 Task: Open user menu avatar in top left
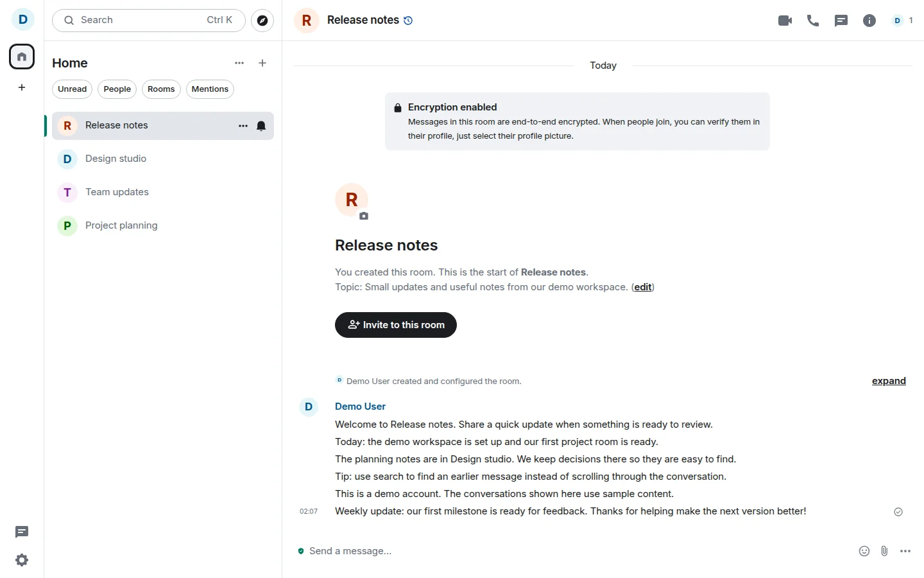pyautogui.click(x=23, y=19)
